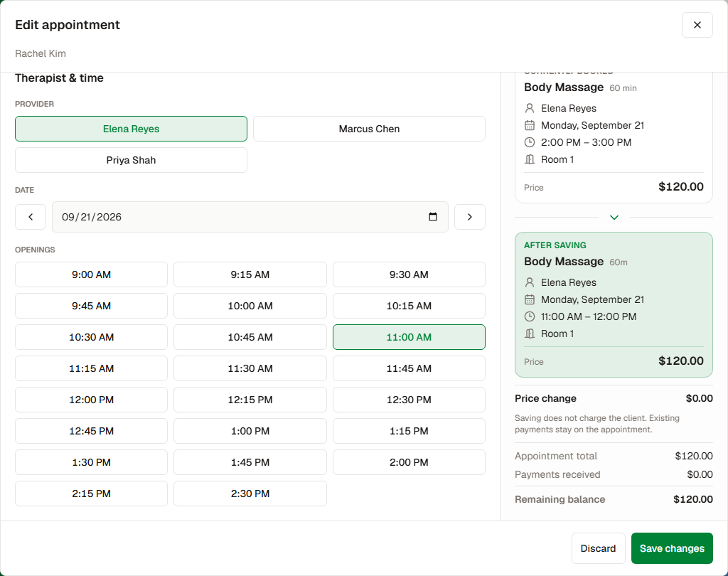Choose Marcus Chen as provider
728x576 pixels.
pos(369,129)
